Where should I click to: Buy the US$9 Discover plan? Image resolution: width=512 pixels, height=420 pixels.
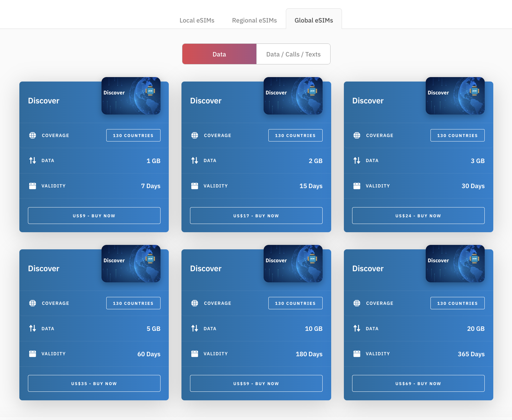pyautogui.click(x=94, y=216)
